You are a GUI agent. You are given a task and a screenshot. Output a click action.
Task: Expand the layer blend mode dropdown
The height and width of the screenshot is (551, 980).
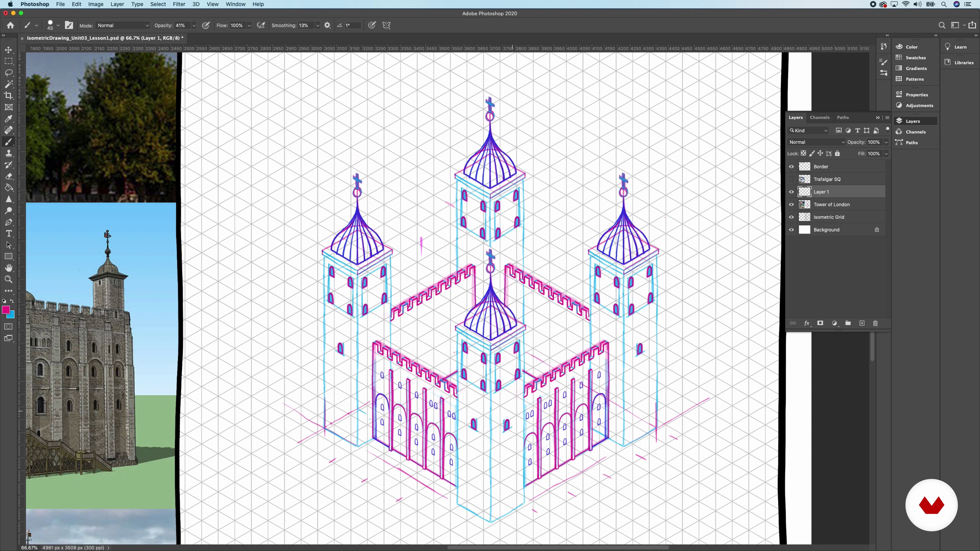click(x=816, y=142)
